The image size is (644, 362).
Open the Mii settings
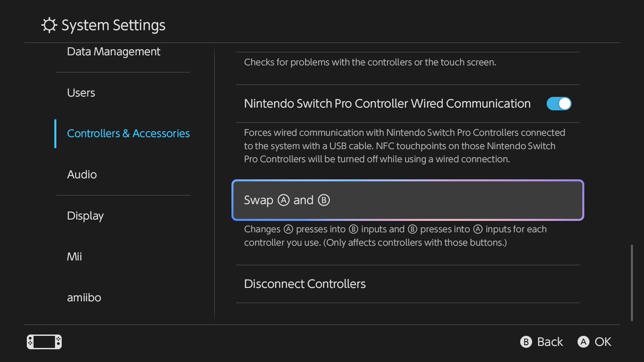(74, 257)
